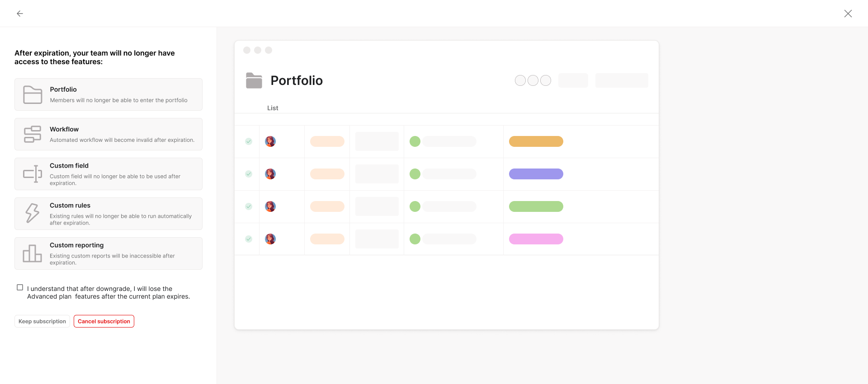Click the pink status pill in fourth row
This screenshot has width=868, height=384.
(536, 239)
